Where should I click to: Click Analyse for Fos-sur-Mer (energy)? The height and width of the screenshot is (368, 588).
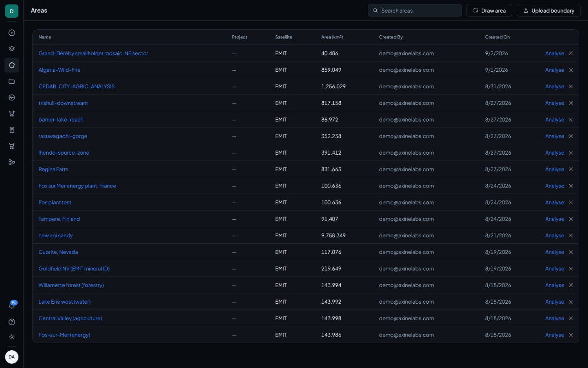[554, 335]
